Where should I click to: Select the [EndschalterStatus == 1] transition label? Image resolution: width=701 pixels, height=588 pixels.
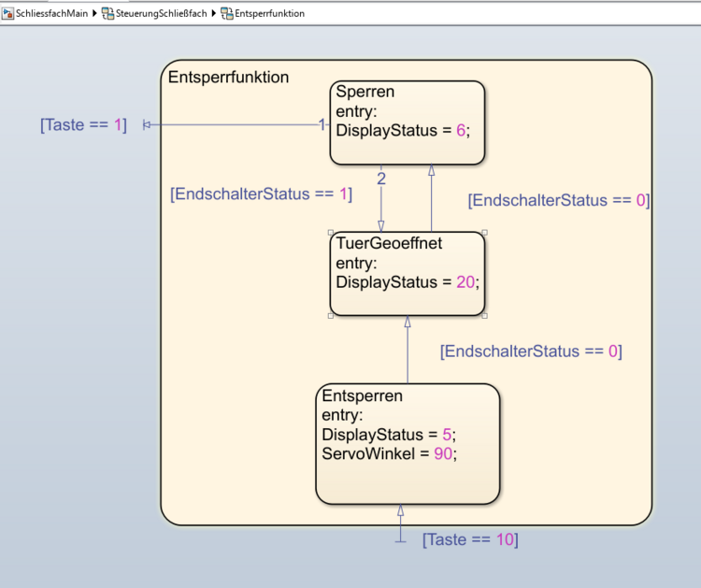click(261, 194)
